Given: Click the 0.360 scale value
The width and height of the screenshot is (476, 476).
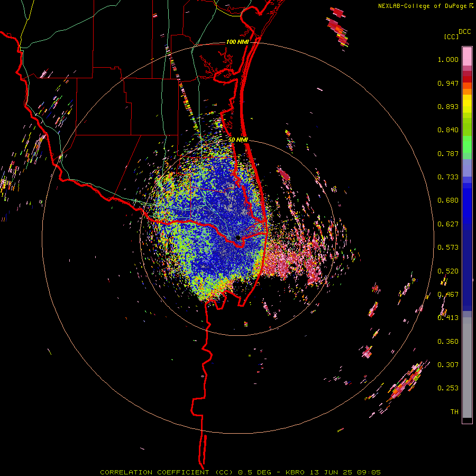Looking at the screenshot, I should pyautogui.click(x=448, y=342).
